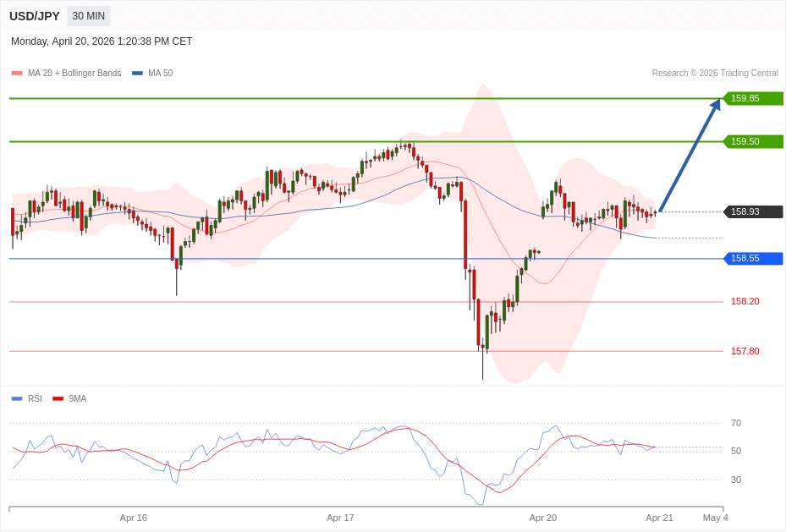Select the 159.50 green resistance price tag
Screen dimensions: 786x532
click(752, 141)
